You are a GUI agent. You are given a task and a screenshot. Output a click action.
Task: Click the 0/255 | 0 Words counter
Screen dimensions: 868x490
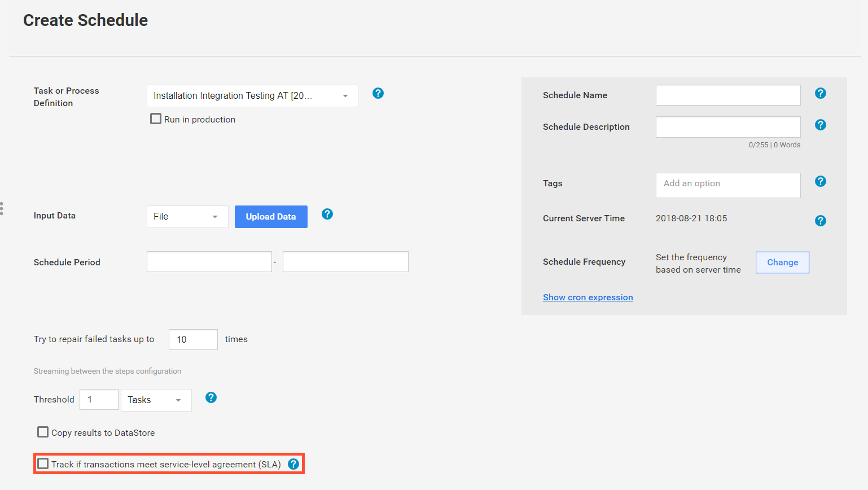click(x=774, y=145)
